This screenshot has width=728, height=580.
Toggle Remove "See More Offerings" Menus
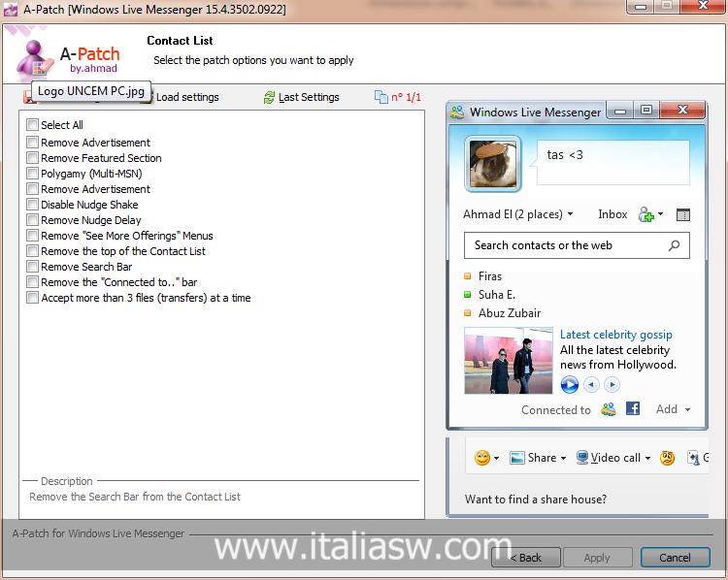[32, 236]
